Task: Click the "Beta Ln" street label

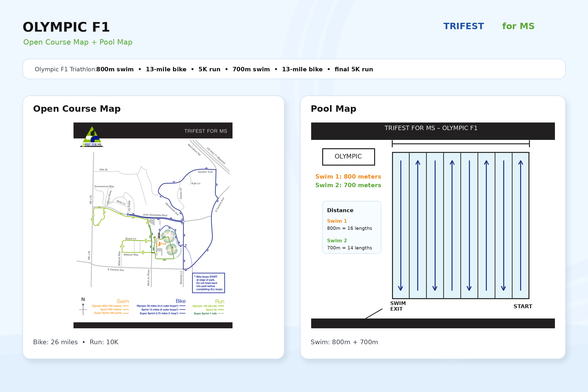Action: [x=121, y=202]
